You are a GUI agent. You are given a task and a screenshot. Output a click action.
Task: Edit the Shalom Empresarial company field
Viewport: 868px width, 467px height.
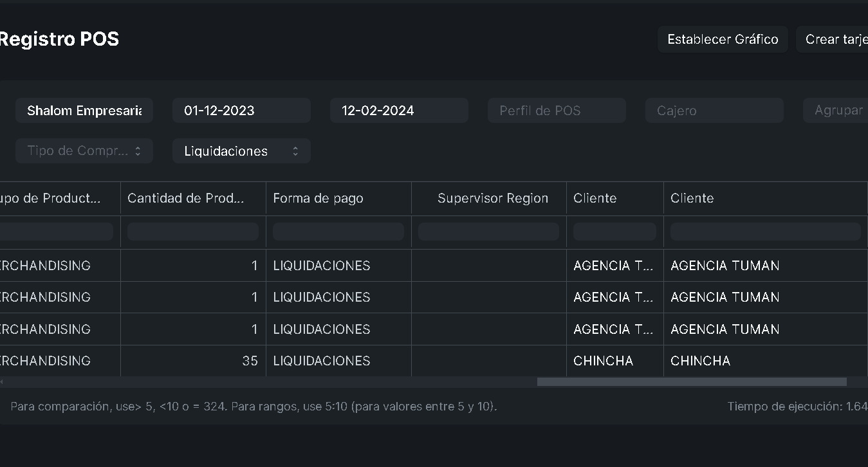point(84,111)
